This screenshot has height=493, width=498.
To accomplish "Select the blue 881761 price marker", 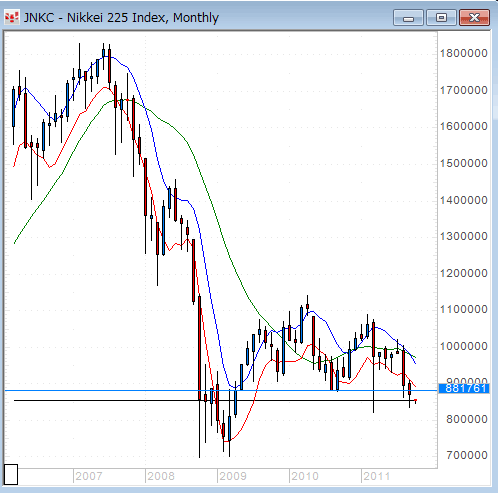I will [464, 388].
